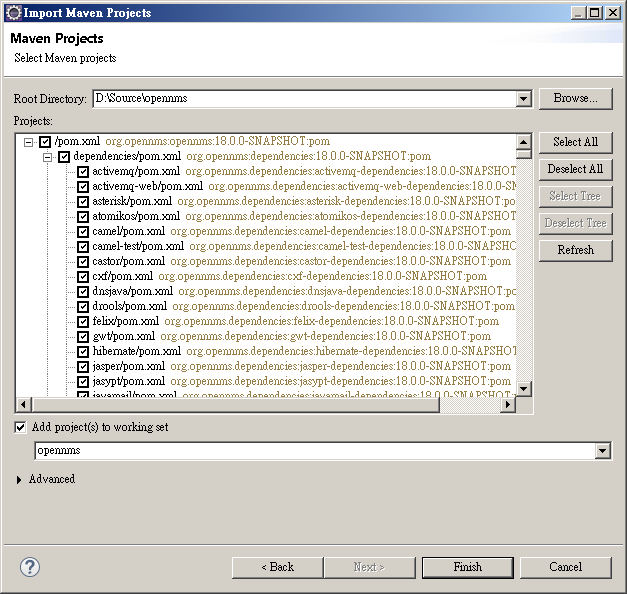Close the Import Maven Projects window
This screenshot has height=594, width=627.
tap(613, 13)
